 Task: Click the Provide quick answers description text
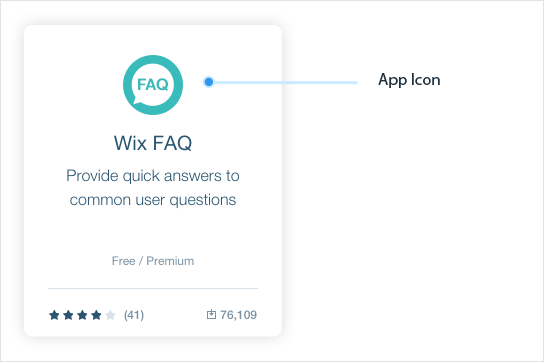(153, 176)
